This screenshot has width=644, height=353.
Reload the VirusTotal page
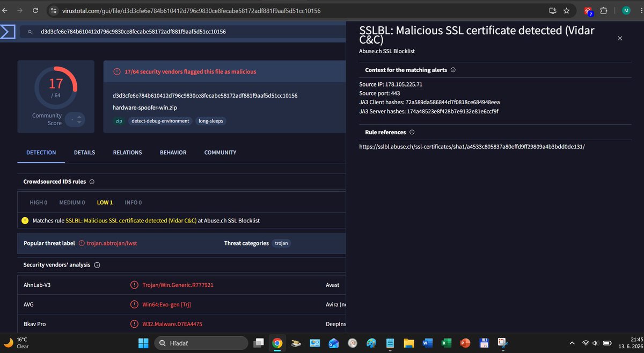pyautogui.click(x=35, y=10)
